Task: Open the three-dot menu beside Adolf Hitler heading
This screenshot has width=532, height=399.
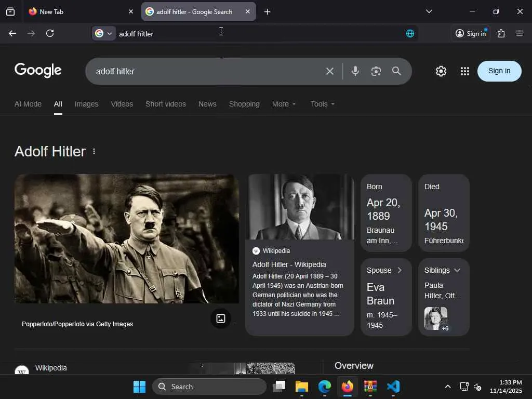Action: (x=94, y=152)
